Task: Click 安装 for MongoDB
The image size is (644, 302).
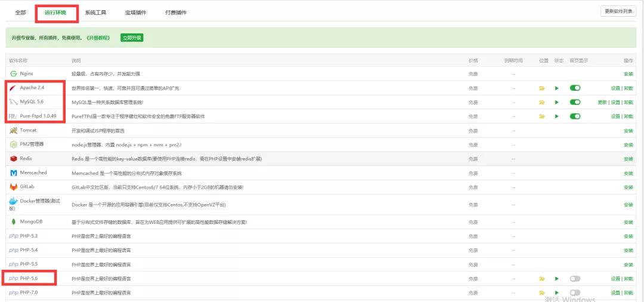Action: pos(628,222)
